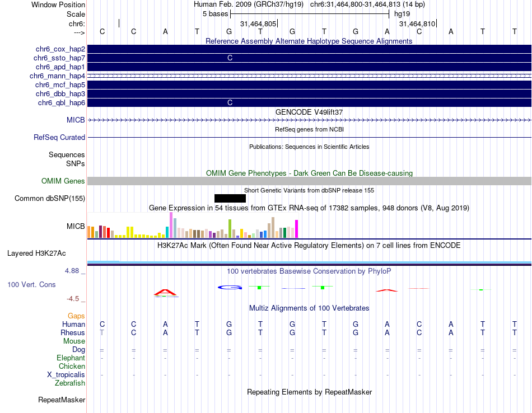
Task: Select the chr6_apd_hap1 track label
Action: point(60,67)
